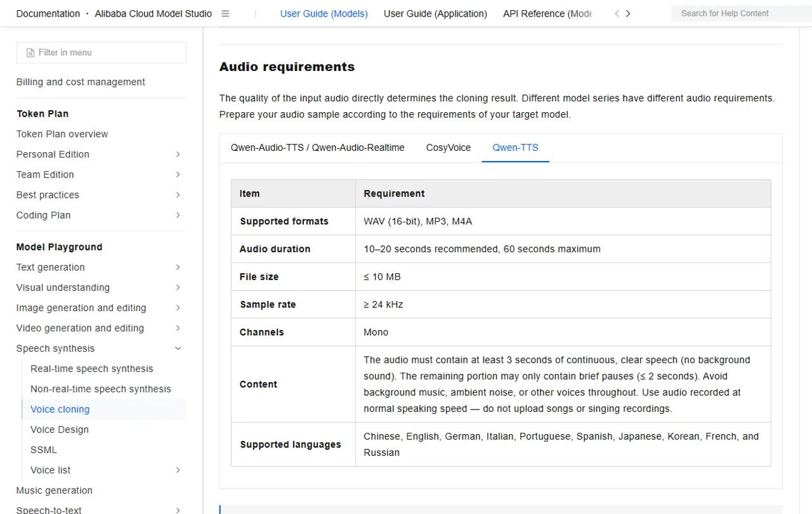Click the Audio requirements heading
Image resolution: width=812 pixels, height=514 pixels.
[287, 67]
